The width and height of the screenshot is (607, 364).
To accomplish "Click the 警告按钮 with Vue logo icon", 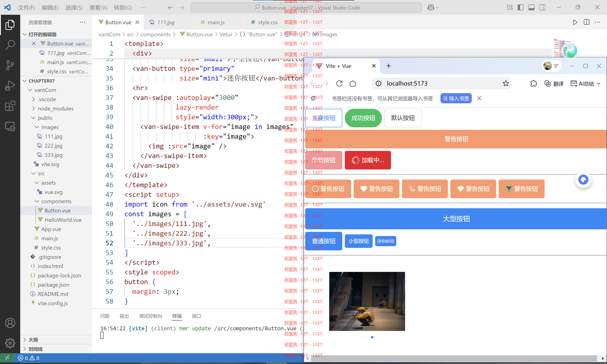I will pos(521,189).
